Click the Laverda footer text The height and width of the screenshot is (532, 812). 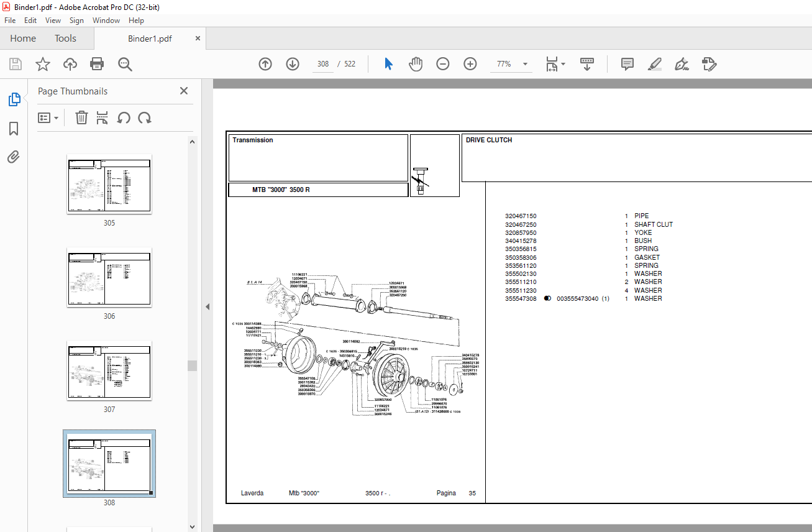252,493
